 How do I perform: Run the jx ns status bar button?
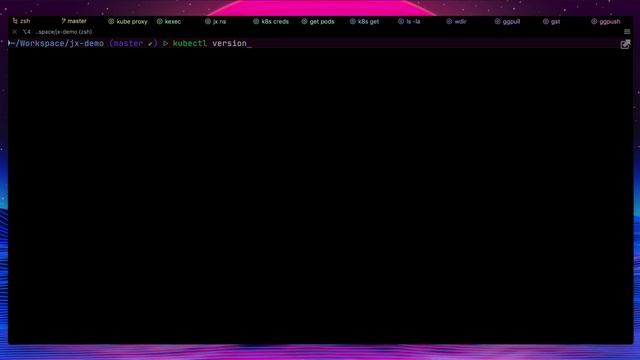pyautogui.click(x=216, y=21)
